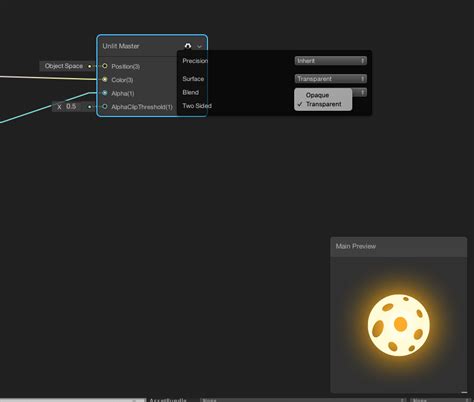Click the Main Preview resize handle
This screenshot has height=402, width=474.
click(x=464, y=392)
